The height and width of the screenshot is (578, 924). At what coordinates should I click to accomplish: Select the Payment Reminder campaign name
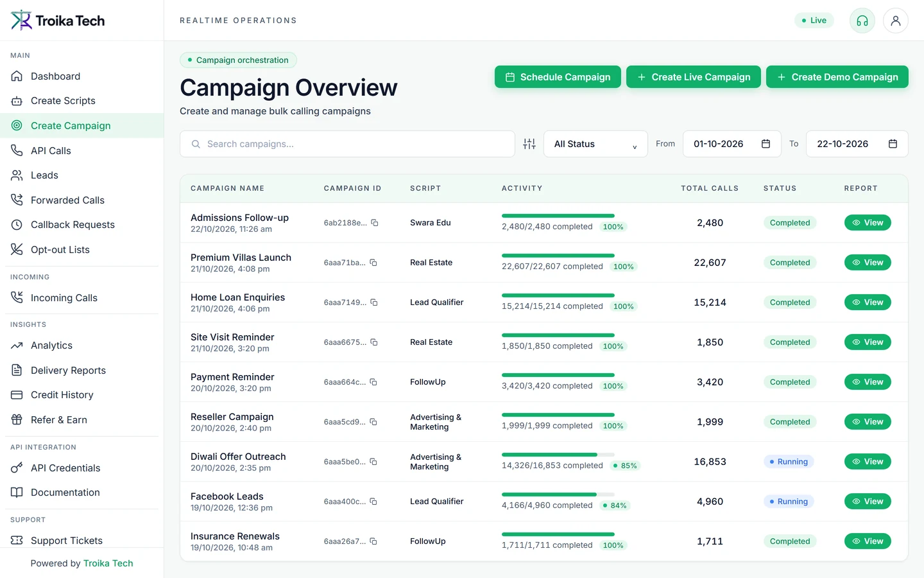pyautogui.click(x=232, y=377)
